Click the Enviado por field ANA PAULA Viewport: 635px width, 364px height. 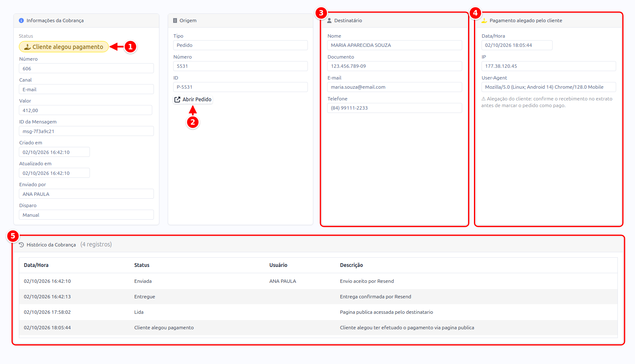pyautogui.click(x=86, y=194)
